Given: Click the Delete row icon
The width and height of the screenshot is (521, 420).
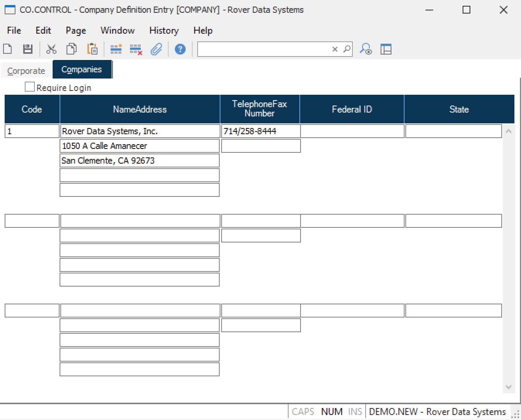Looking at the screenshot, I should [136, 49].
